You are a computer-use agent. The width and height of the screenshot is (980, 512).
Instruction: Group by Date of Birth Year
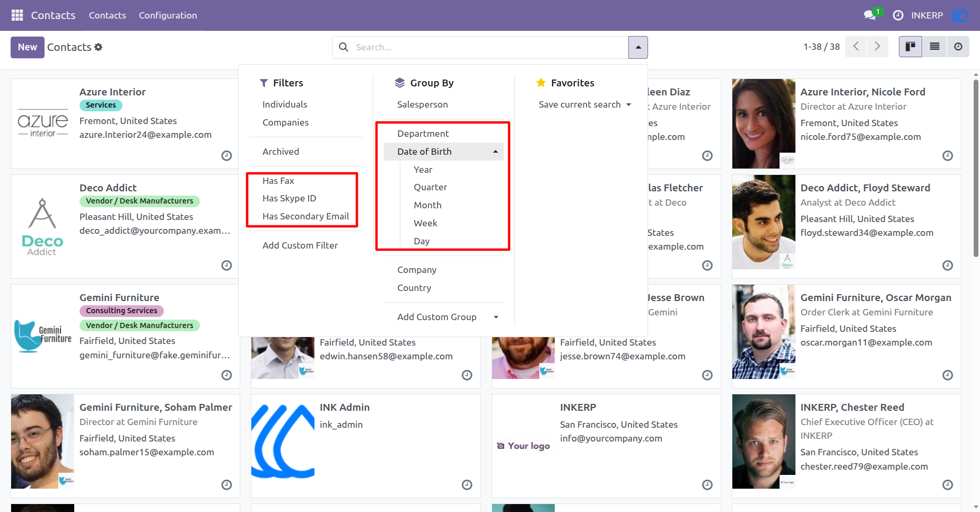tap(423, 170)
